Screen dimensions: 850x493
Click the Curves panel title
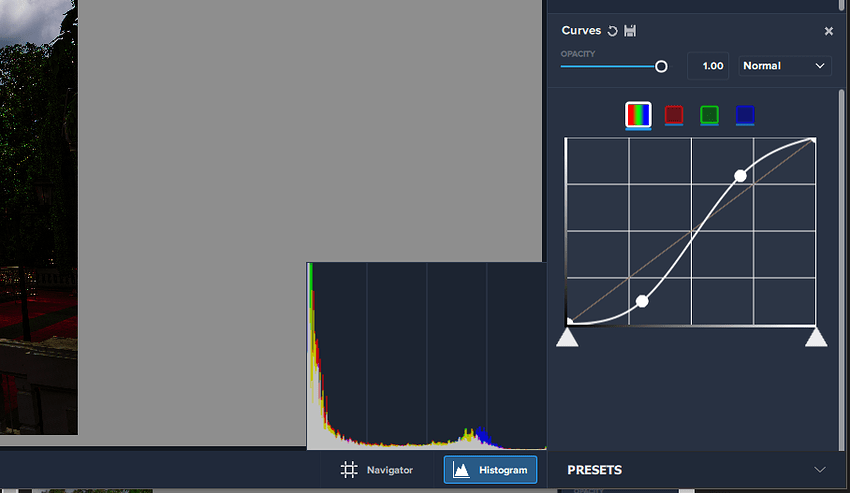[x=581, y=31]
